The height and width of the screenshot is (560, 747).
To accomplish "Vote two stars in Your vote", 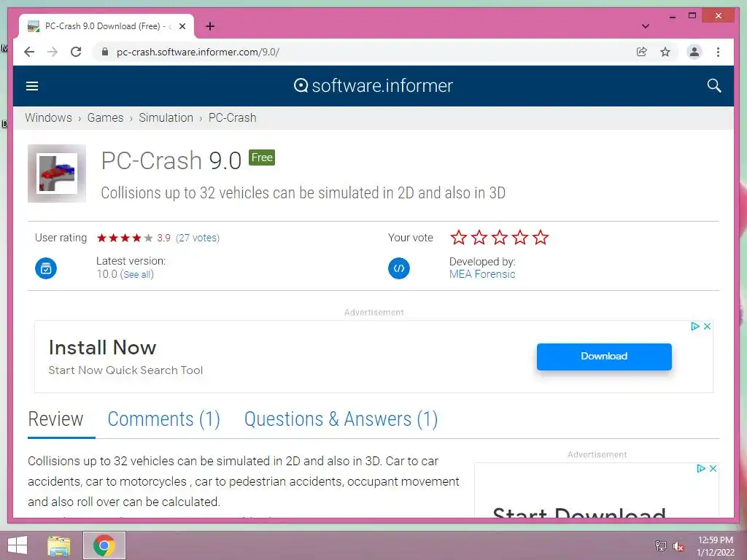I will pos(479,237).
